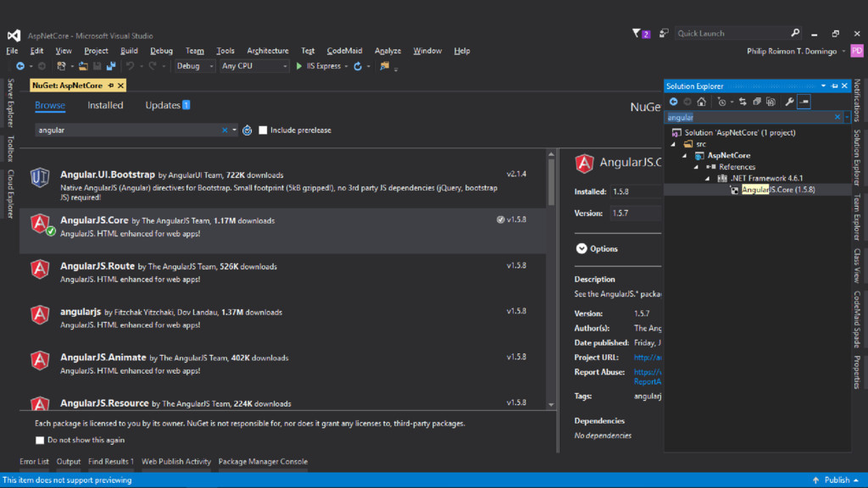Click the Open File folder icon
The height and width of the screenshot is (488, 868).
83,66
